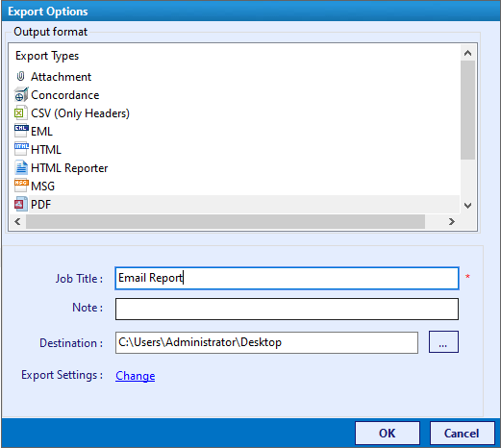Click left arrow of horizontal scrollbar
The width and height of the screenshot is (501, 448).
click(17, 221)
